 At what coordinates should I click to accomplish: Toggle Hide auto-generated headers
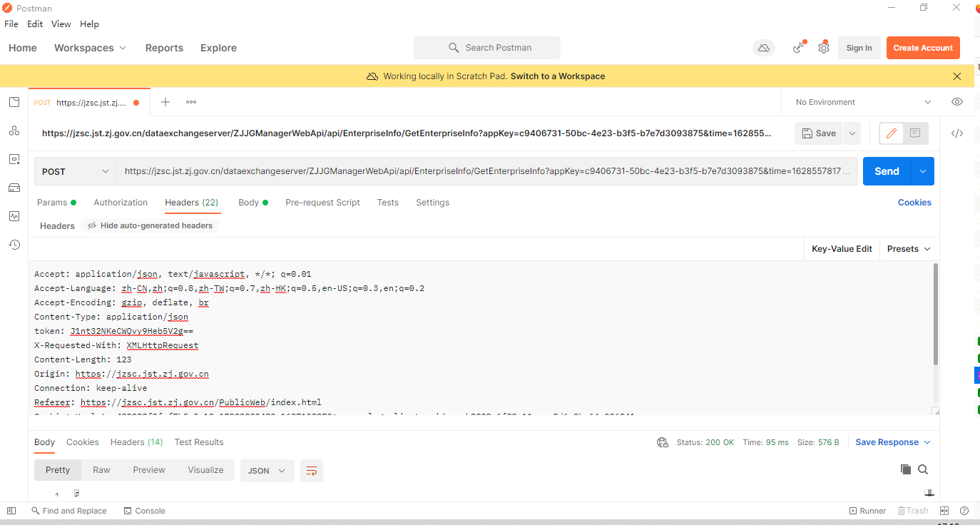point(150,225)
